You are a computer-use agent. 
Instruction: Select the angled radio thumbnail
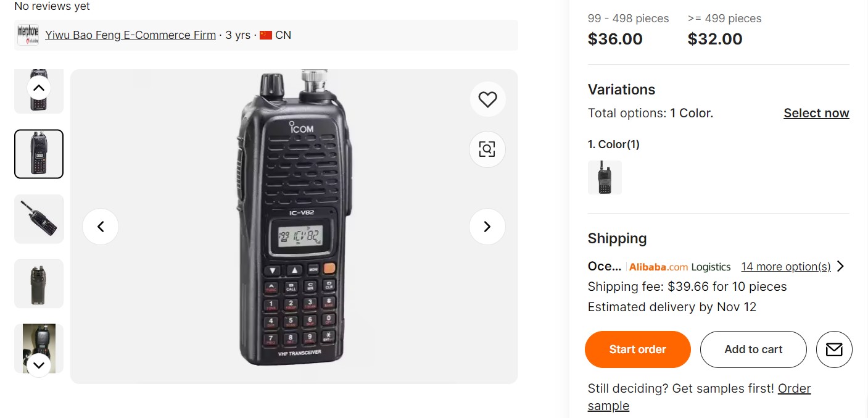click(x=39, y=219)
